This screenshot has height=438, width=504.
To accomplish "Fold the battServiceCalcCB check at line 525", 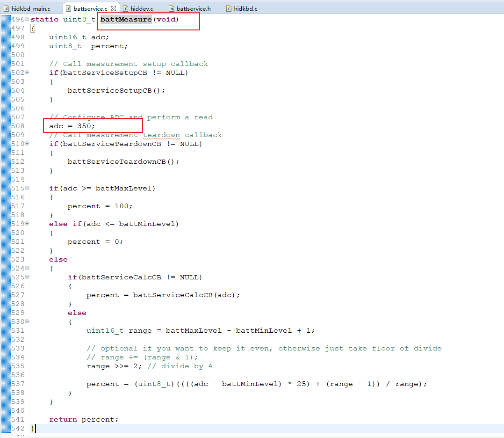I will coord(27,277).
